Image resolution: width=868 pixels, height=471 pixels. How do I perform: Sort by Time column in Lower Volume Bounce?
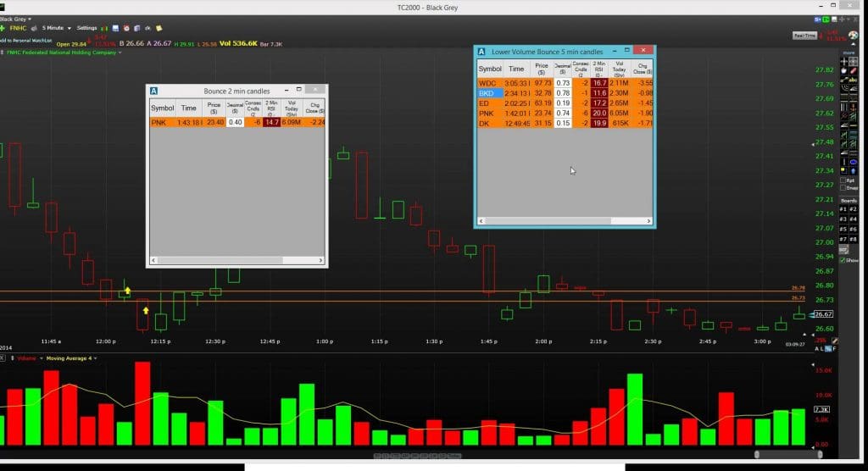(516, 69)
